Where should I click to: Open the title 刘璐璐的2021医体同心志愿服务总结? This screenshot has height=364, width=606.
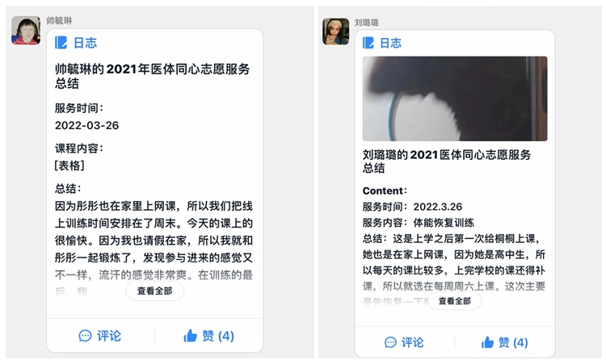pos(447,161)
